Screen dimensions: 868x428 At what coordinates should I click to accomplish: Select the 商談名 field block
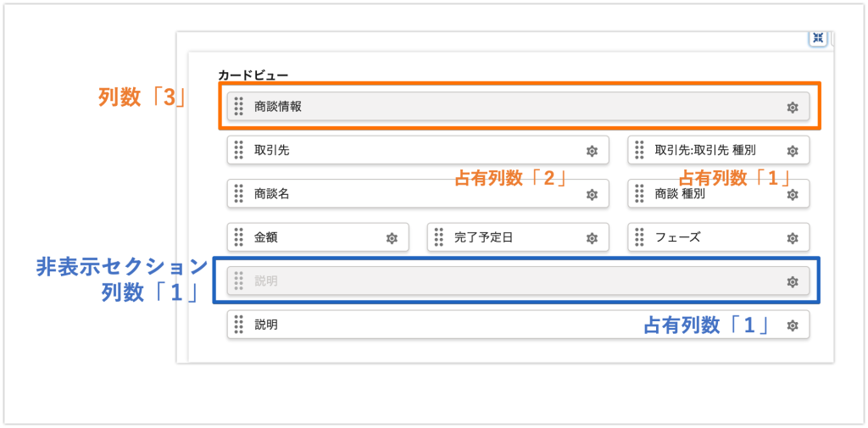[418, 194]
